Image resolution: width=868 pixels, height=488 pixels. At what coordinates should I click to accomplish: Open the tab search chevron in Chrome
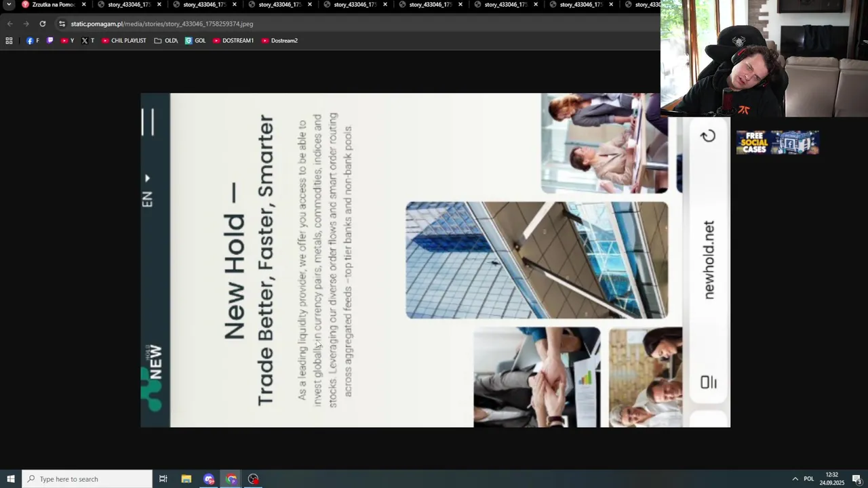tap(9, 5)
